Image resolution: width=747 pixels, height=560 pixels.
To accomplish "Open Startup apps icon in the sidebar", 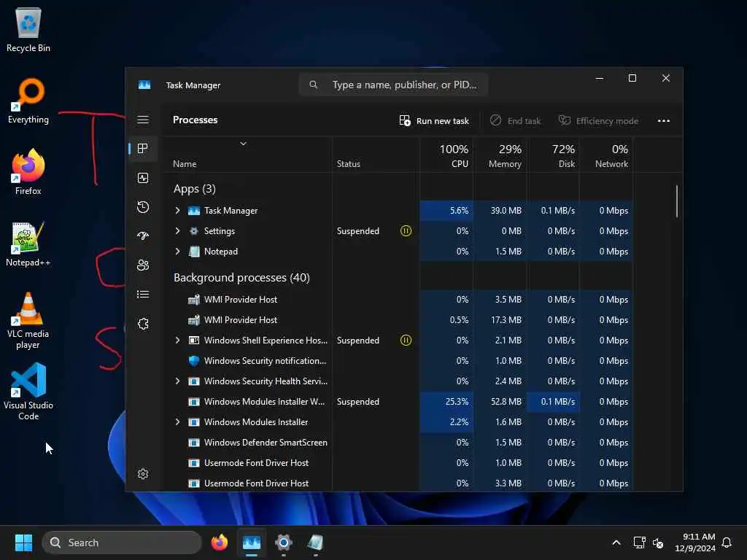I will (x=143, y=236).
